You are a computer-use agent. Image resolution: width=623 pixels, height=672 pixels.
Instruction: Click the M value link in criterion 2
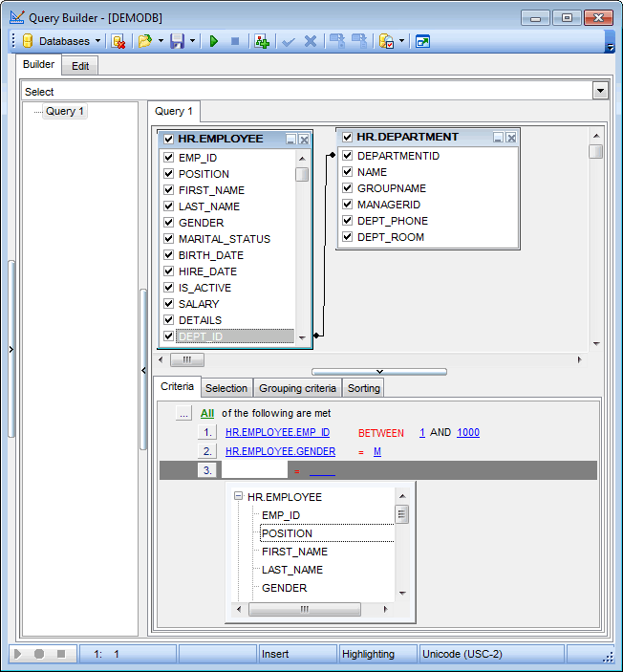[377, 451]
